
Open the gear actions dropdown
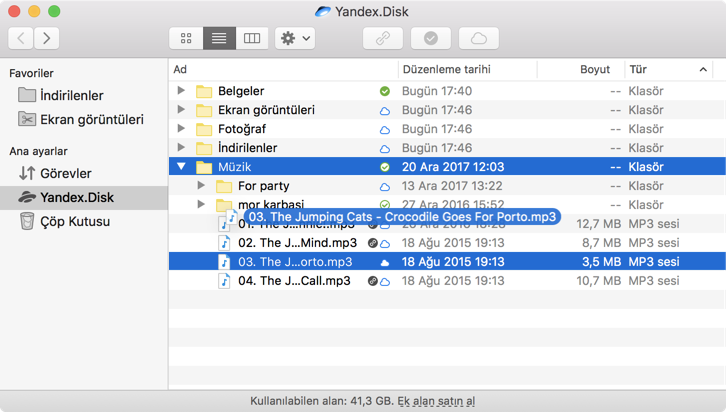tap(296, 38)
